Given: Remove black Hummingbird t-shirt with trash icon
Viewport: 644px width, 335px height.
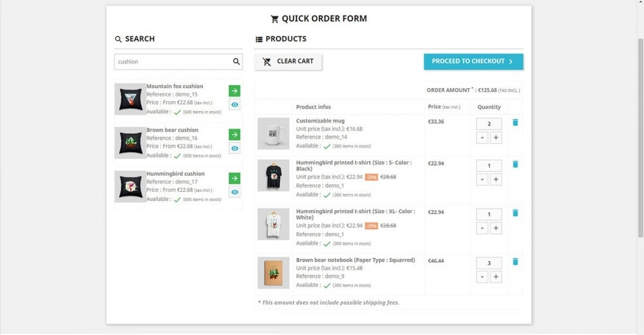Looking at the screenshot, I should pos(515,164).
